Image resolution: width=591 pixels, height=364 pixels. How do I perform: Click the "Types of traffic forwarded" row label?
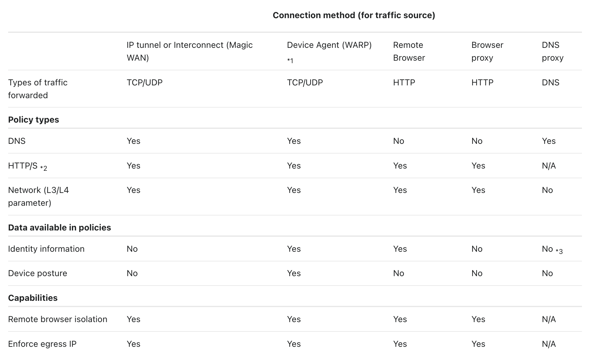[x=38, y=89]
